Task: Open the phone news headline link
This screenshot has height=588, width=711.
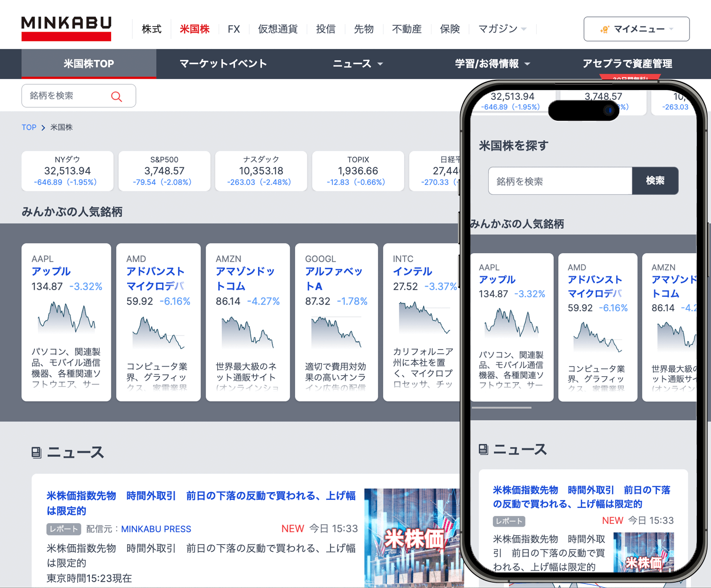Action: (x=581, y=497)
